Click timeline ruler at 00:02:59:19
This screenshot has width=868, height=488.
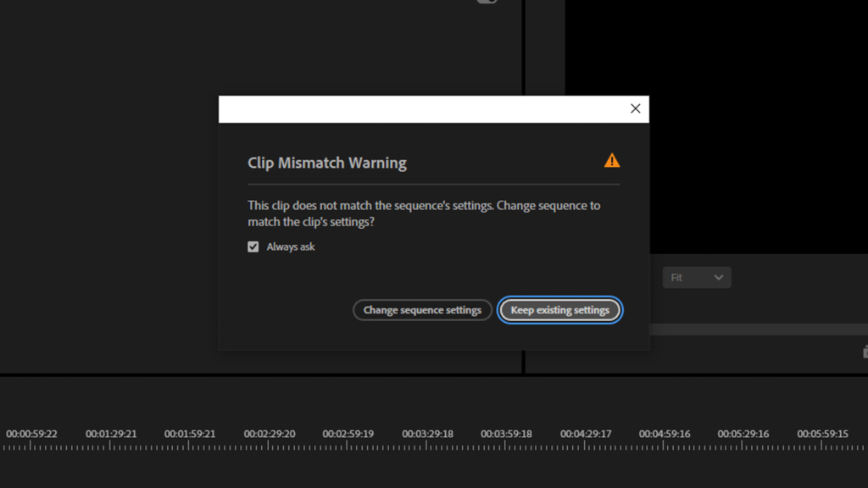coord(348,434)
